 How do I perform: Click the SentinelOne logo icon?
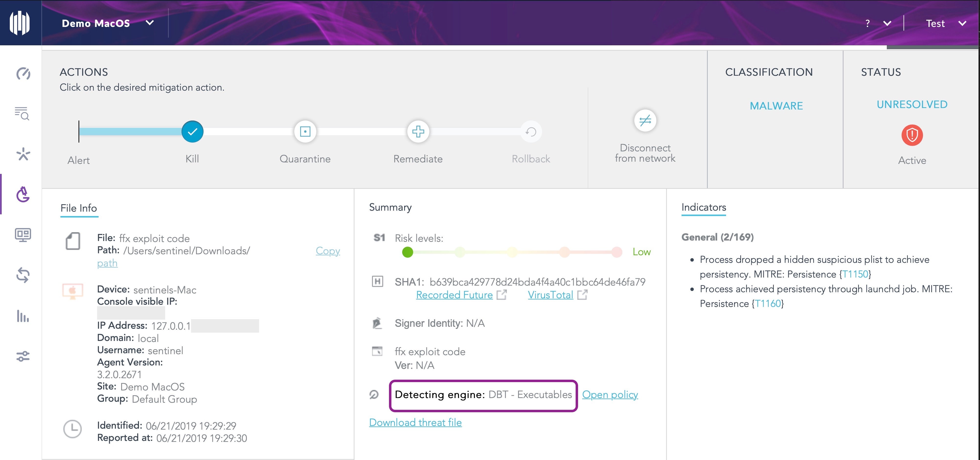[x=20, y=23]
